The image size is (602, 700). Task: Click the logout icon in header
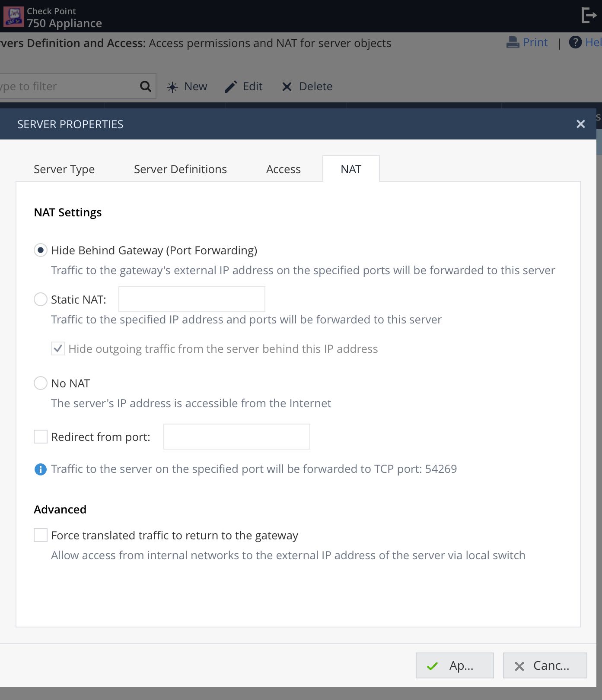click(x=589, y=16)
